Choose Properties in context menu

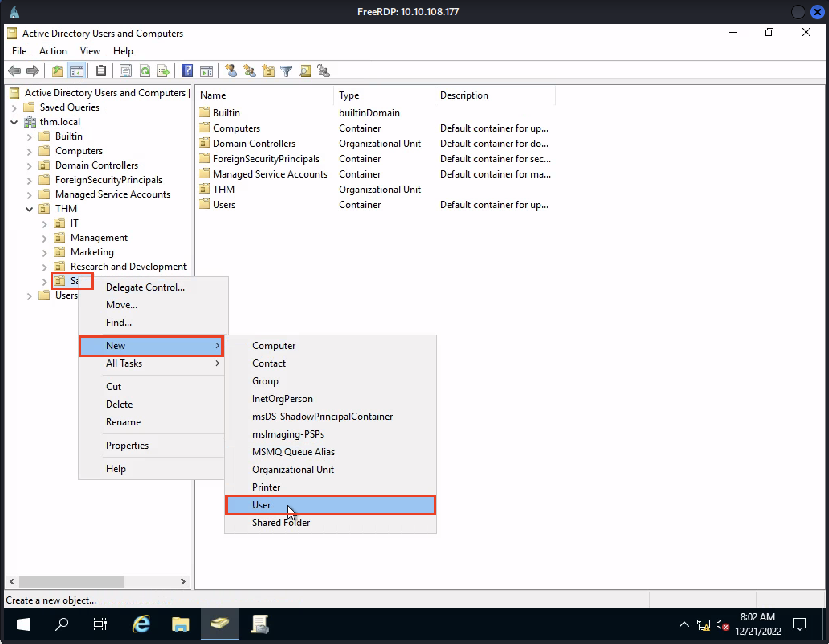[151, 445]
